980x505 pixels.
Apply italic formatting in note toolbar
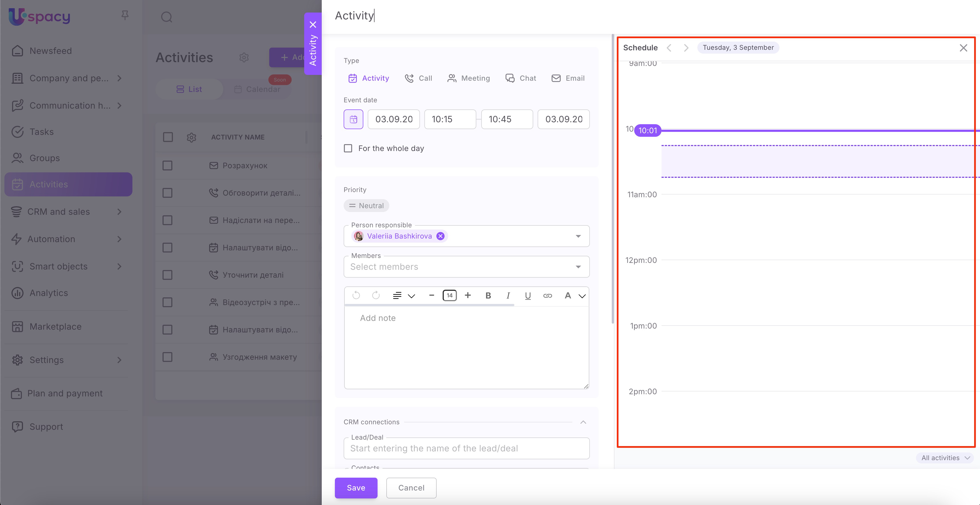pos(508,295)
